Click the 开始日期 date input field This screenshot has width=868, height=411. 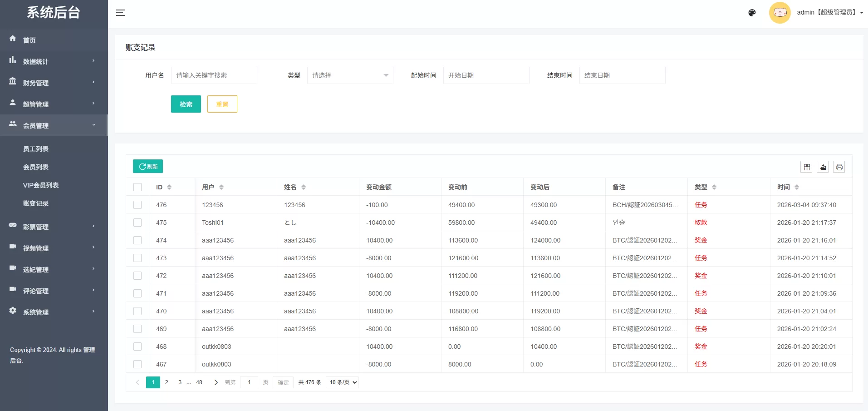[486, 75]
